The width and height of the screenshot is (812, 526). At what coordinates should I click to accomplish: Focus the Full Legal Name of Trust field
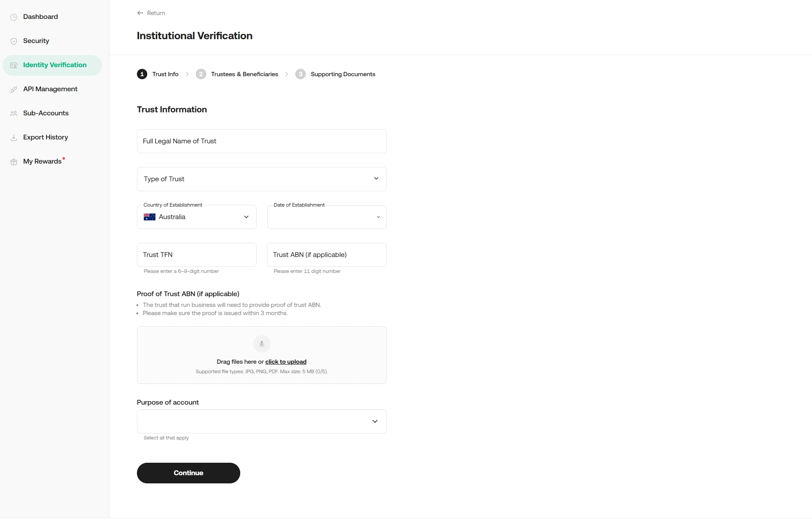pos(261,141)
